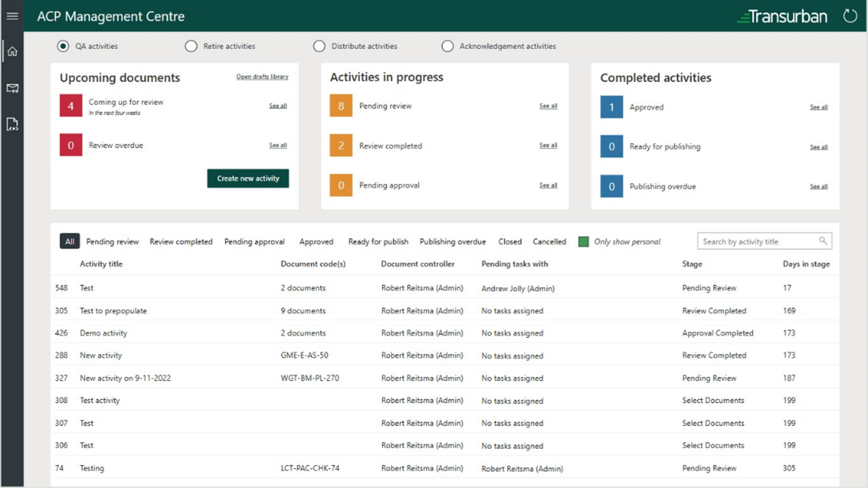Select the Retire activities radio button

[x=191, y=46]
